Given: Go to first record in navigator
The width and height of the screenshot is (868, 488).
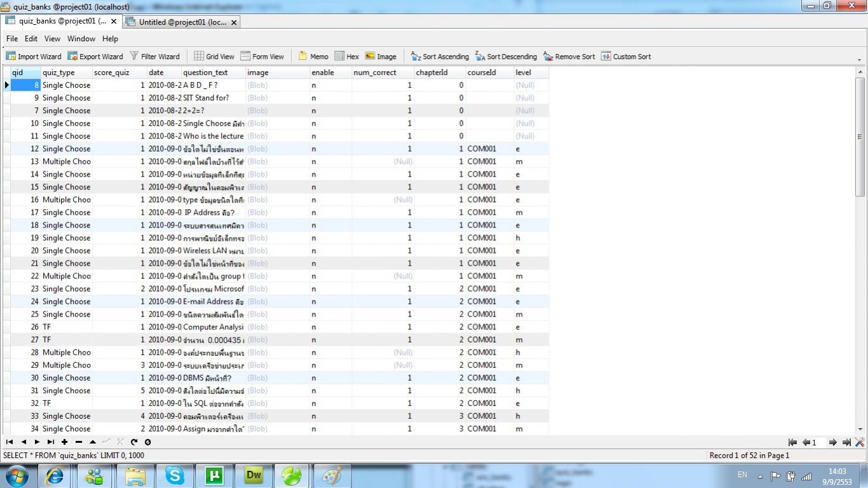Looking at the screenshot, I should click(x=10, y=442).
